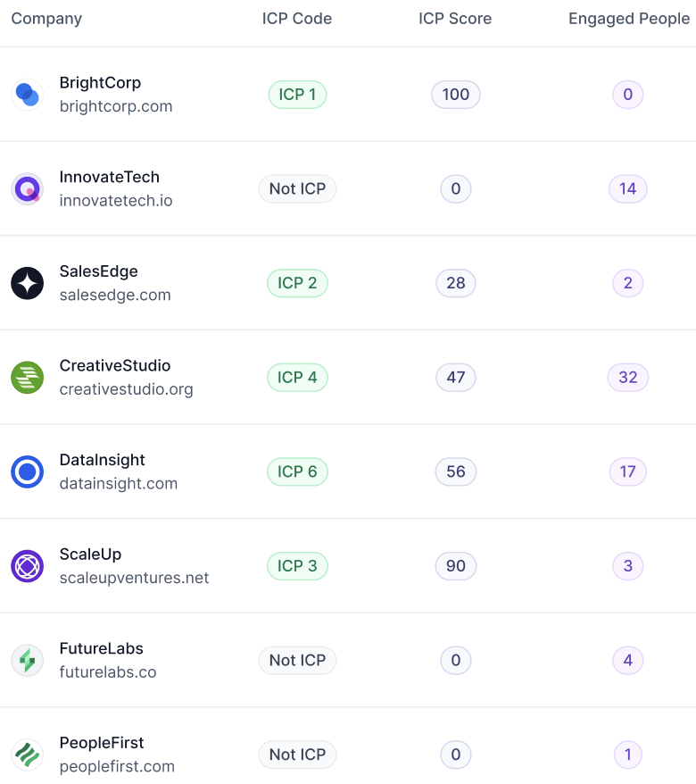Click the SalesEdge star logo icon

pos(27,283)
